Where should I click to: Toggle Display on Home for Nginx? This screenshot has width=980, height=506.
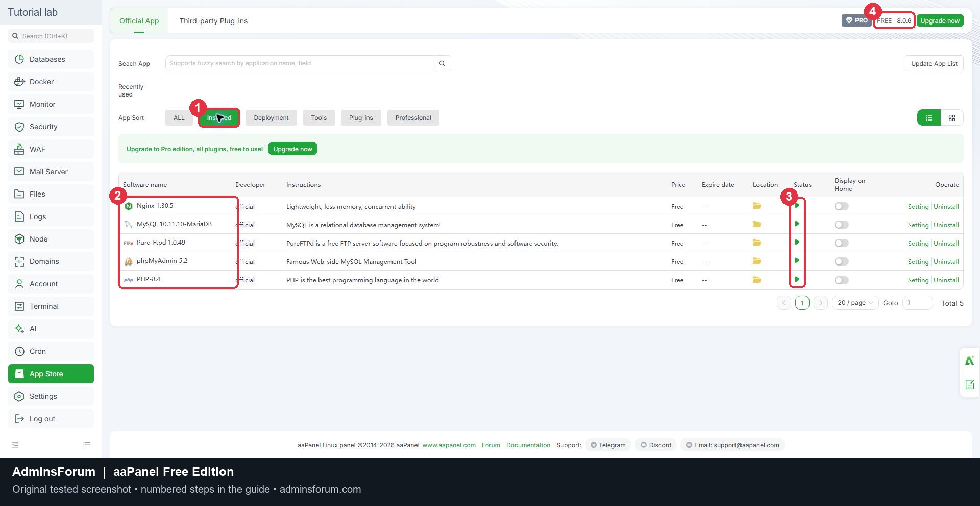[x=842, y=206]
